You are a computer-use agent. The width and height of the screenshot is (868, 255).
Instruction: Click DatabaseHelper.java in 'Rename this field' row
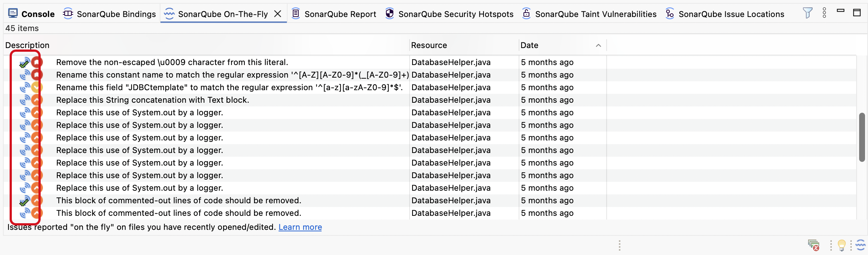point(451,87)
